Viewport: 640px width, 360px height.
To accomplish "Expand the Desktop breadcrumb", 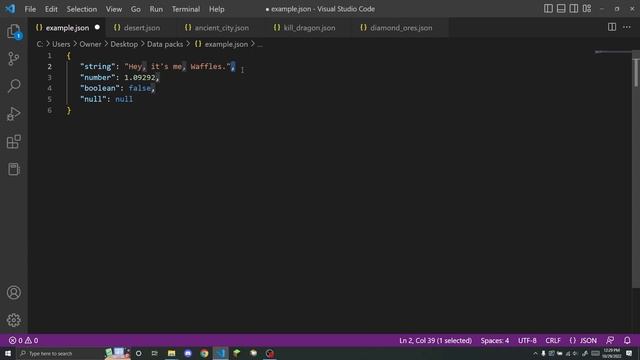I will [x=124, y=44].
